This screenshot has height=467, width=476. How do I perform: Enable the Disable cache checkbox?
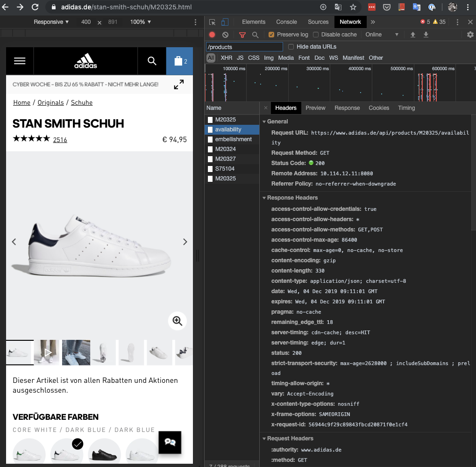pos(316,35)
